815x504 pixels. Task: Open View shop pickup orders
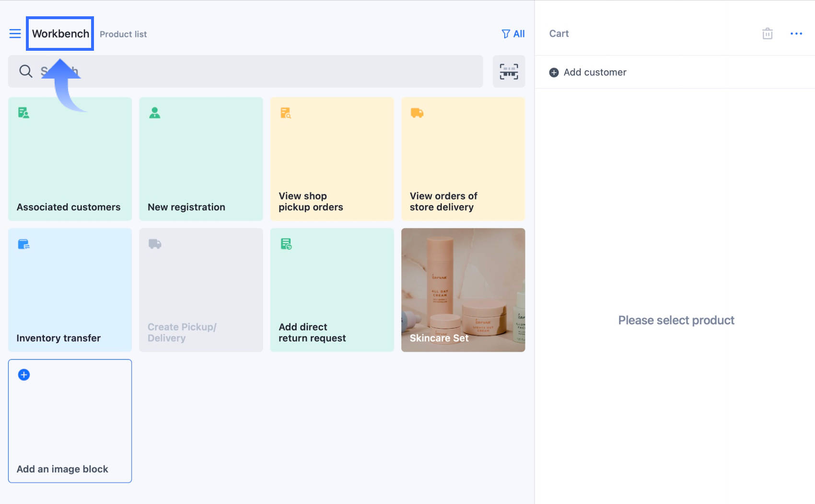coord(332,159)
